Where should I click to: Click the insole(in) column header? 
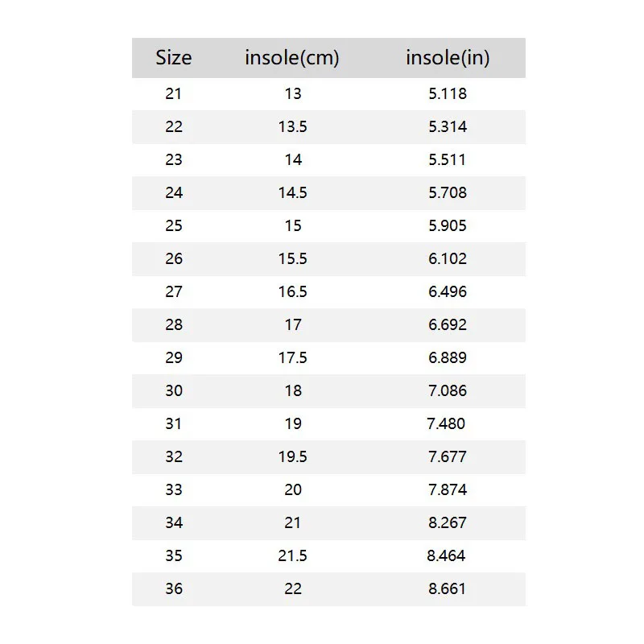[x=448, y=58]
